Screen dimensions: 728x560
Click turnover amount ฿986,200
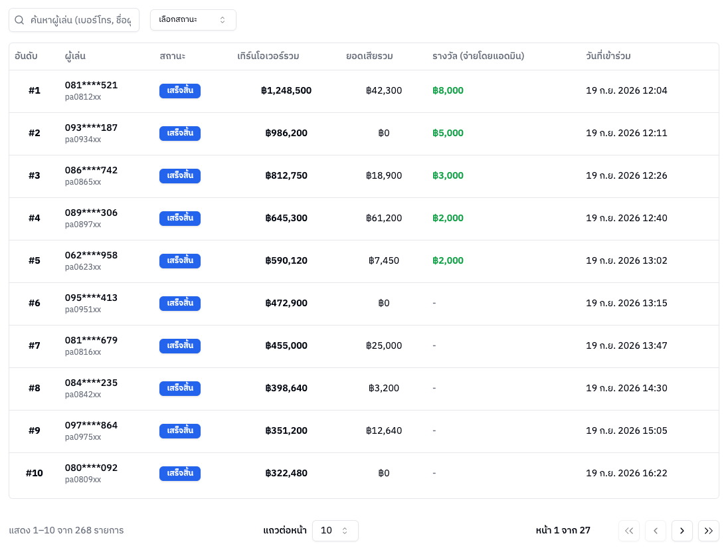point(286,134)
